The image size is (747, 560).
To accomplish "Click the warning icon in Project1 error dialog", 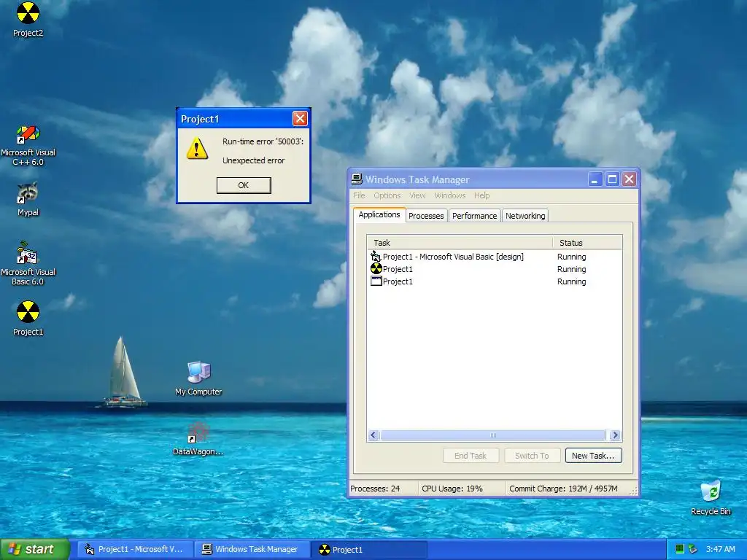I will tap(197, 149).
